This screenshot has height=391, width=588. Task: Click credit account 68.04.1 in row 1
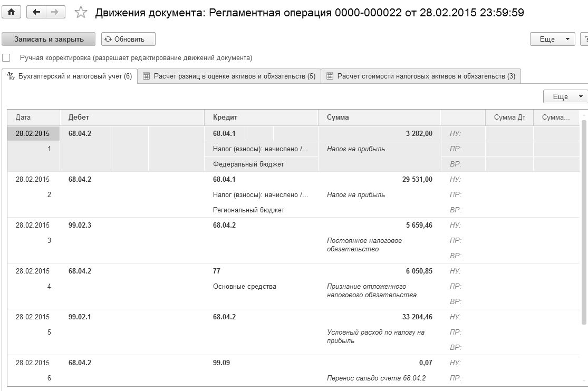click(224, 133)
